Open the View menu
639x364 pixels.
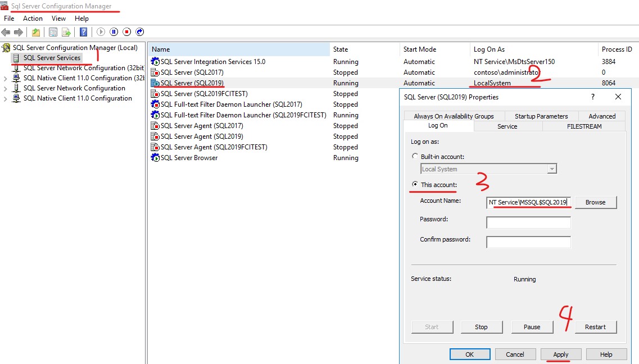pyautogui.click(x=58, y=19)
